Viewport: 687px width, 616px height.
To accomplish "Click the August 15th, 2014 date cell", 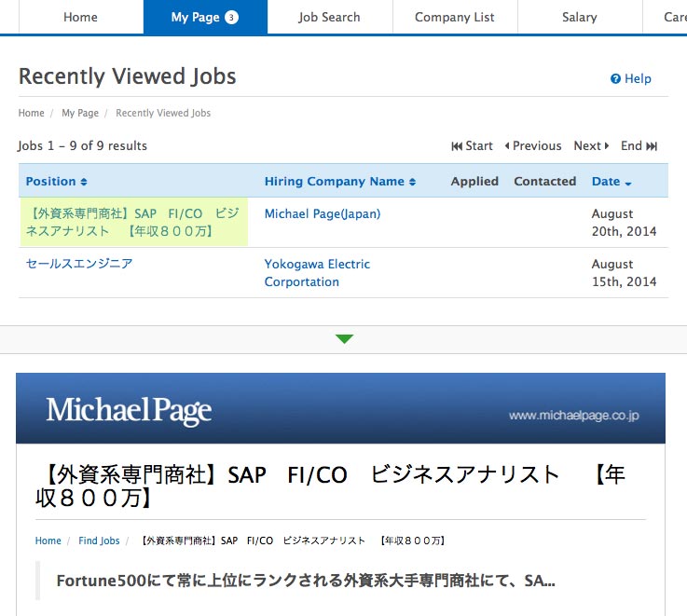I will (624, 272).
